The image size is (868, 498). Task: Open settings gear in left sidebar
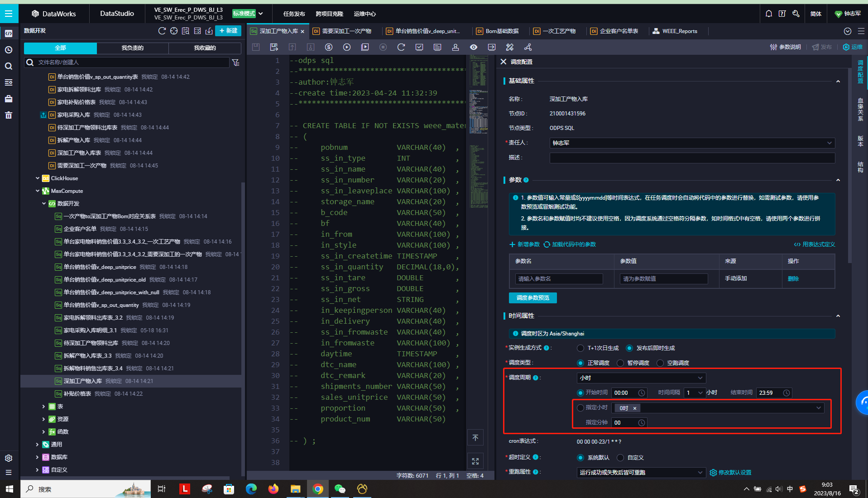[9, 458]
